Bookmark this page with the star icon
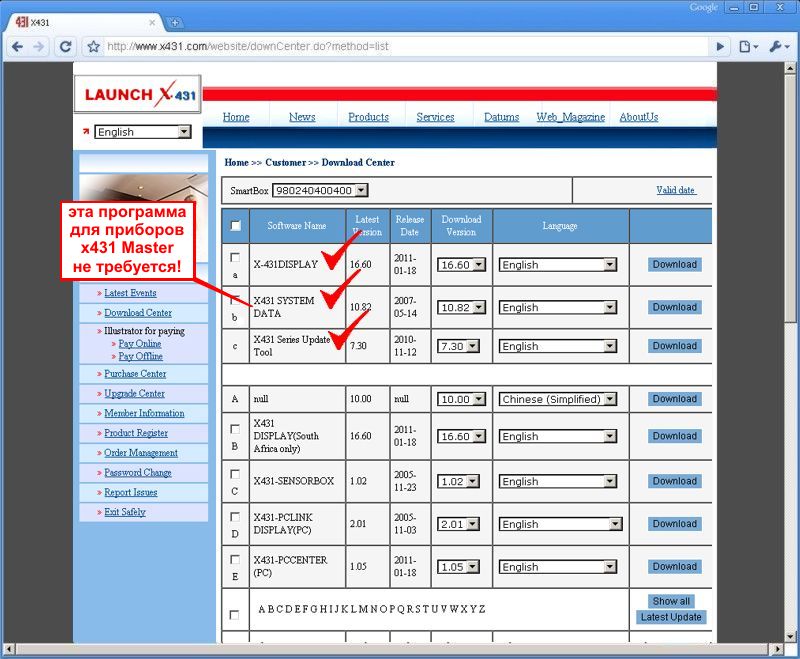This screenshot has height=659, width=800. [x=93, y=47]
